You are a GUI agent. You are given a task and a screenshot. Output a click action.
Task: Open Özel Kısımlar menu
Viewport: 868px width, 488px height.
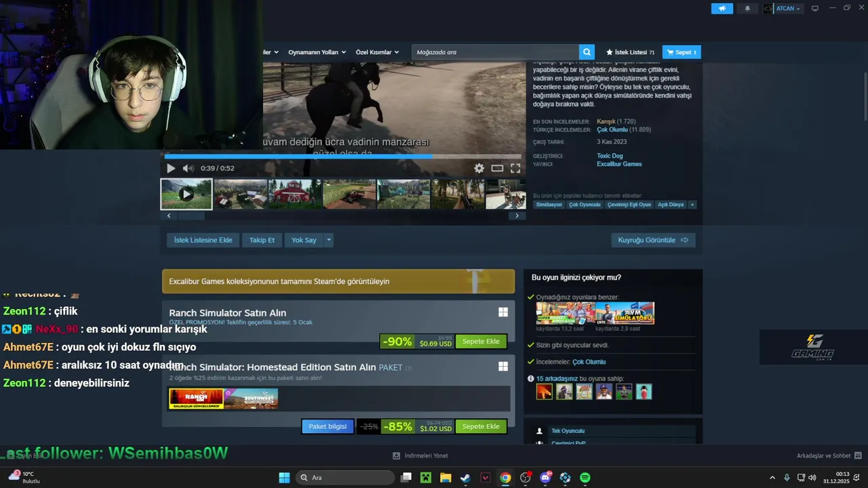377,52
